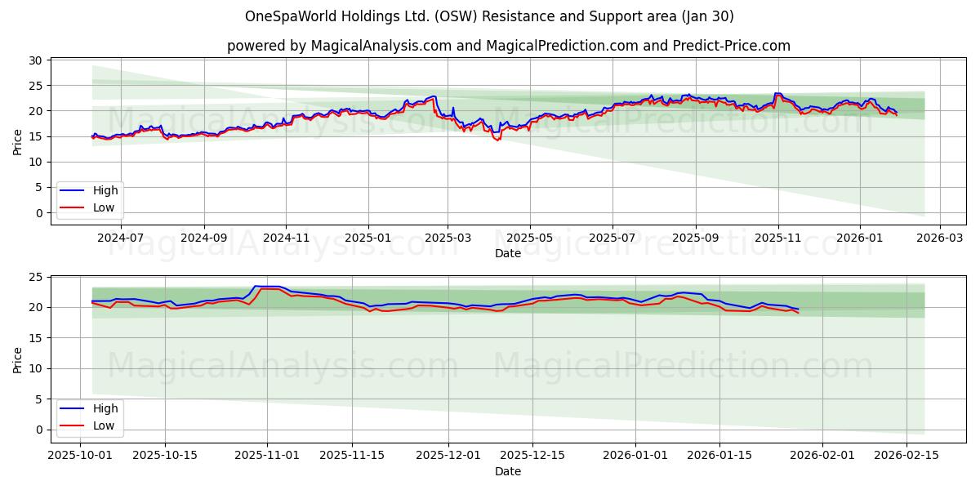This screenshot has width=980, height=490.
Task: Click the bottom chart 'Date' axis label
Action: pos(508,471)
